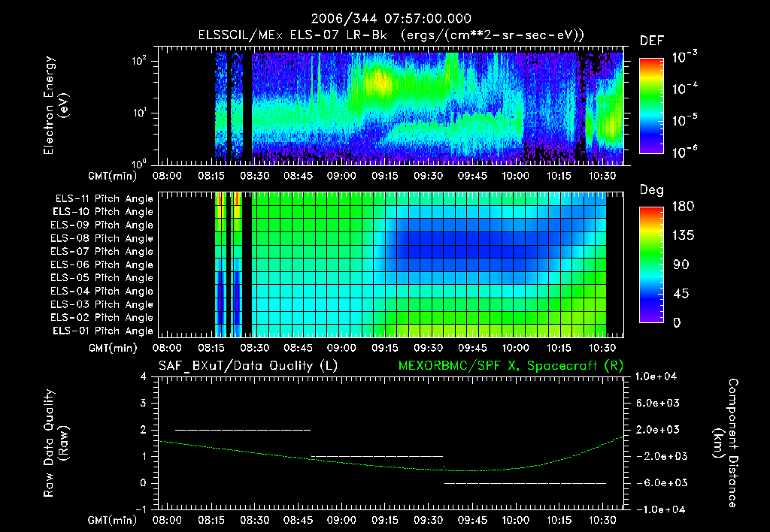Select the ELS-05 Pitch Angle row label
This screenshot has width=770, height=532.
102,278
